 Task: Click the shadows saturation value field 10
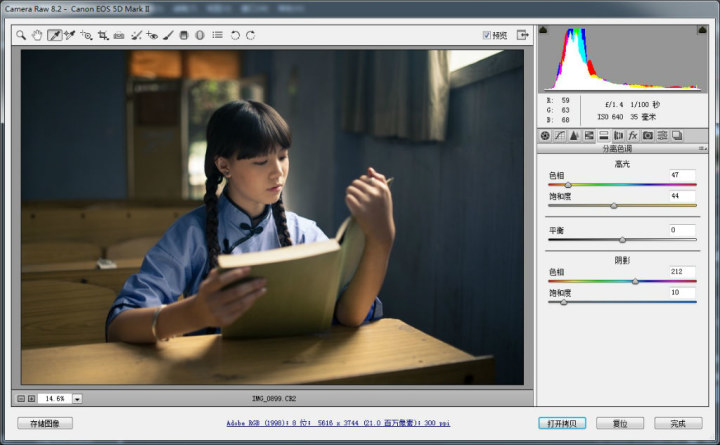[x=682, y=293]
